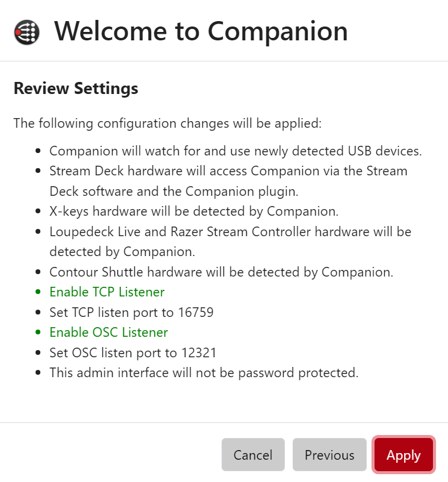The image size is (448, 482).
Task: Select the X-keys hardware detection entry
Action: point(194,211)
